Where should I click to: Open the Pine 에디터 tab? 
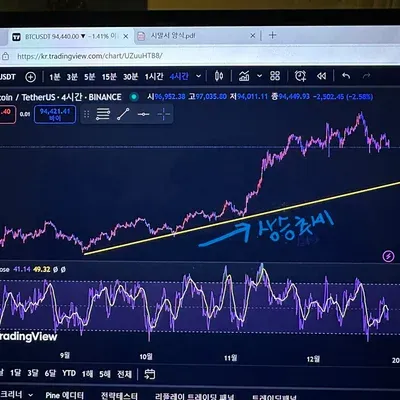(x=64, y=395)
